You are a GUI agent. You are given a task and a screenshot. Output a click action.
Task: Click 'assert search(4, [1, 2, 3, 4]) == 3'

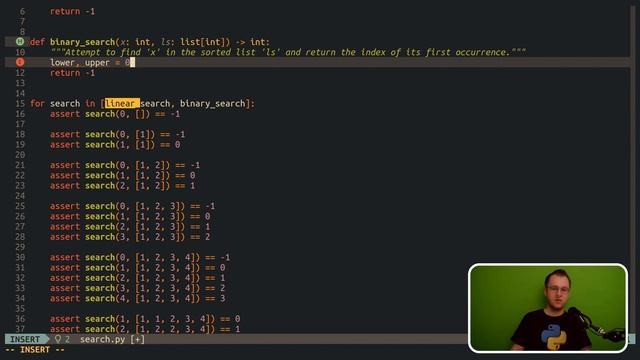137,298
